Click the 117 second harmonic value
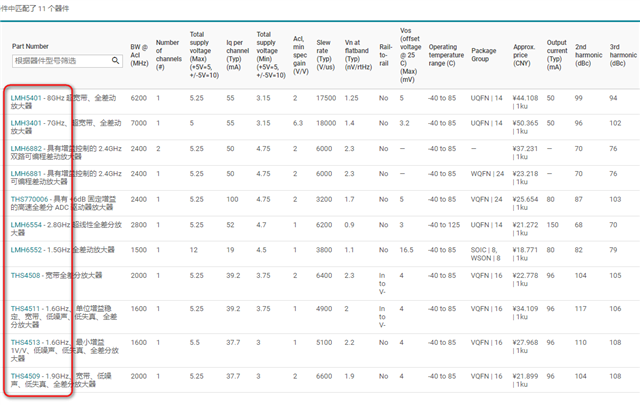Image resolution: width=640 pixels, height=405 pixels. (581, 309)
